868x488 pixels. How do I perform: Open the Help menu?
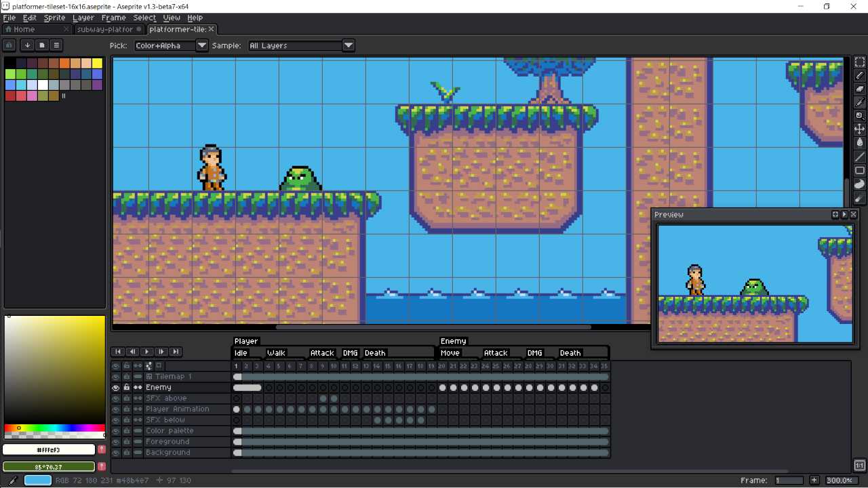point(195,18)
